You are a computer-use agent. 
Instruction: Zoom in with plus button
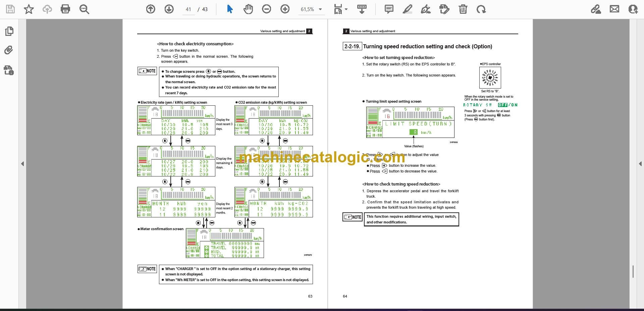click(285, 9)
